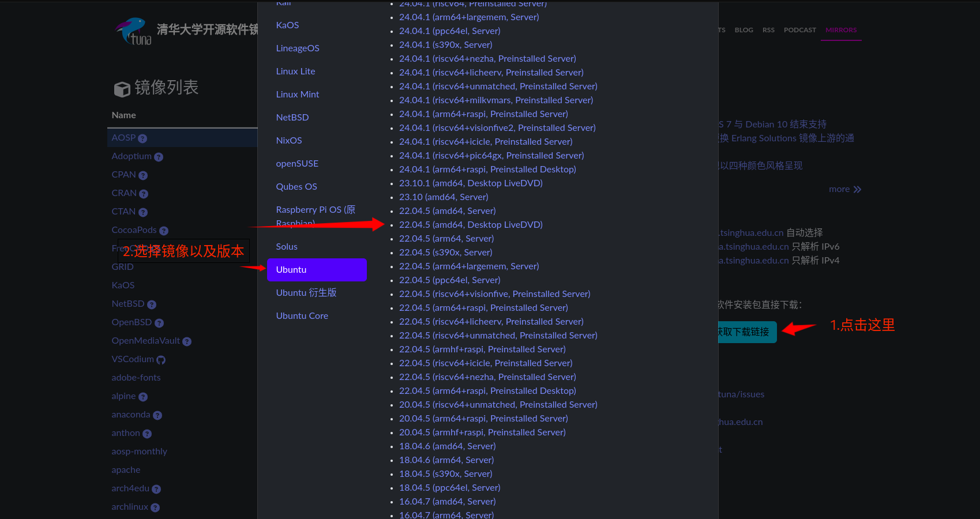The width and height of the screenshot is (980, 519).
Task: Open the Adoptium mirror entry
Action: 132,156
